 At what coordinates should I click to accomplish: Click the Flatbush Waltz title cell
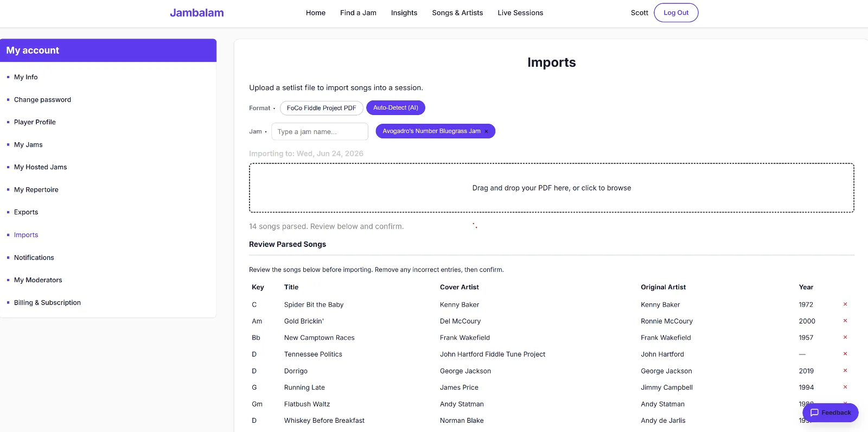coord(307,404)
